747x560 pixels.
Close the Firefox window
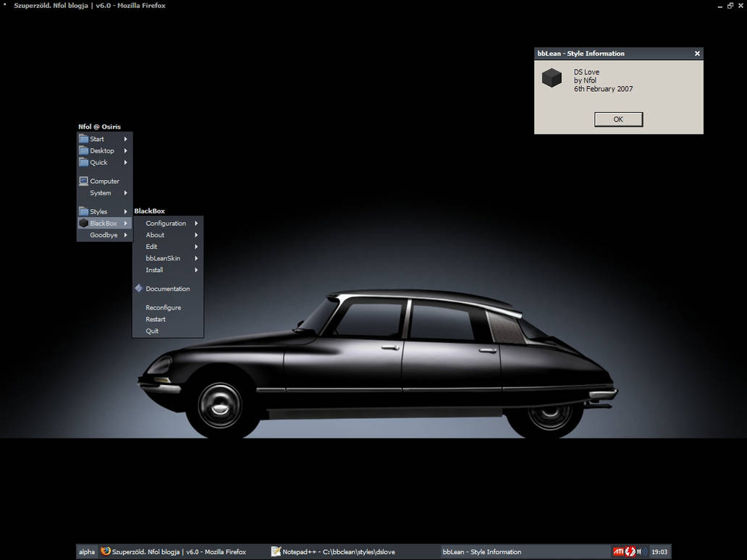pos(740,6)
